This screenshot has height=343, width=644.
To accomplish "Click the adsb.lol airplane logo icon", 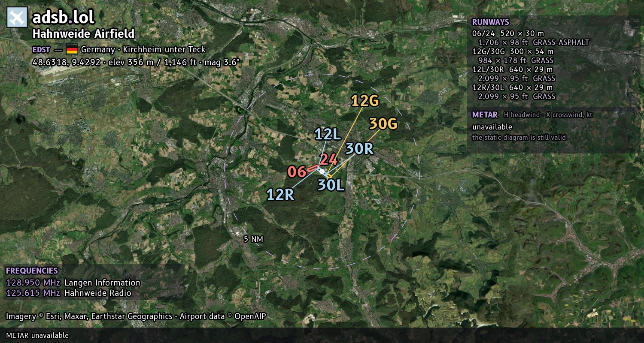I will coord(17,17).
